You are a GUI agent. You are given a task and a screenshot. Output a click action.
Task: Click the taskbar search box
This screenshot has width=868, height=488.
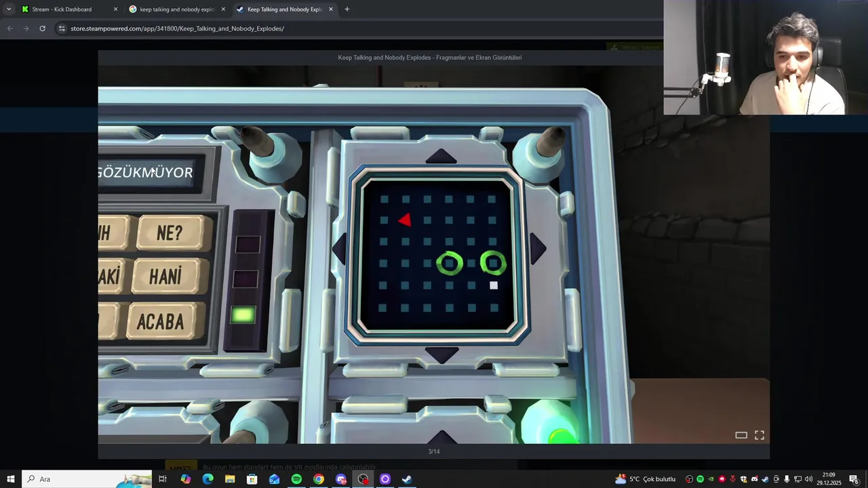[87, 479]
